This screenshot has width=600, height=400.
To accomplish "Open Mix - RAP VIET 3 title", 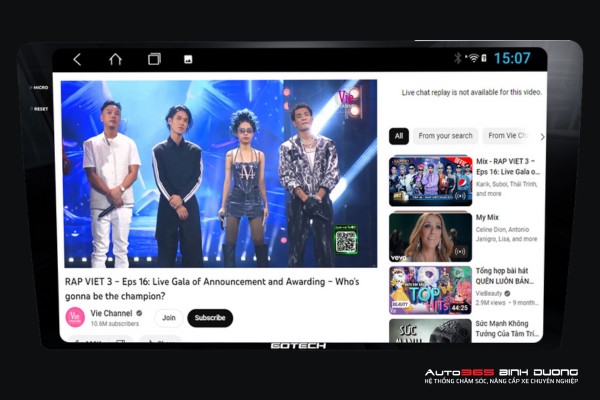I will 508,167.
